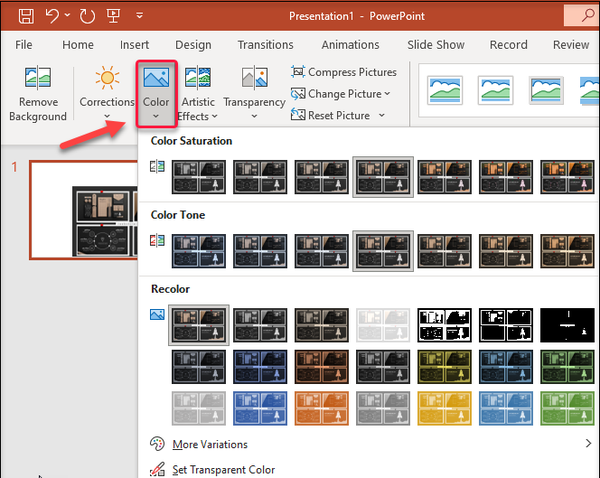Apply light gold recolor in bottom row
Viewport: 600px width, 478px height.
445,408
